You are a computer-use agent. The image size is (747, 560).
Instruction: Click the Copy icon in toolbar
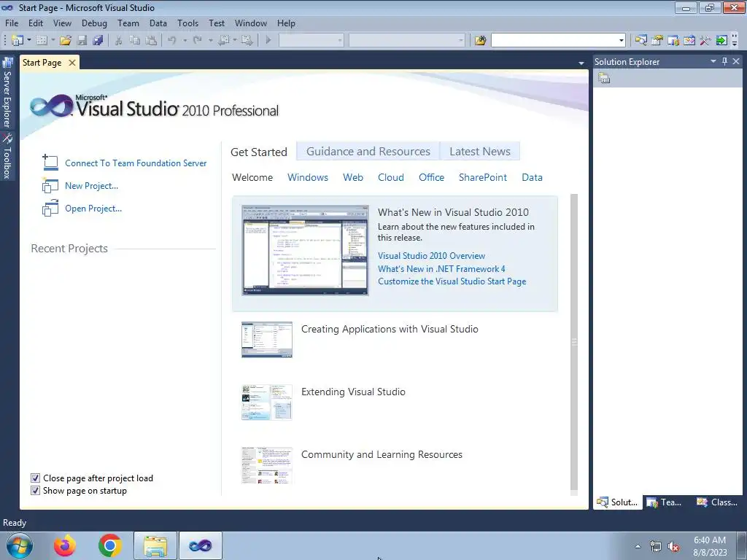tap(135, 41)
